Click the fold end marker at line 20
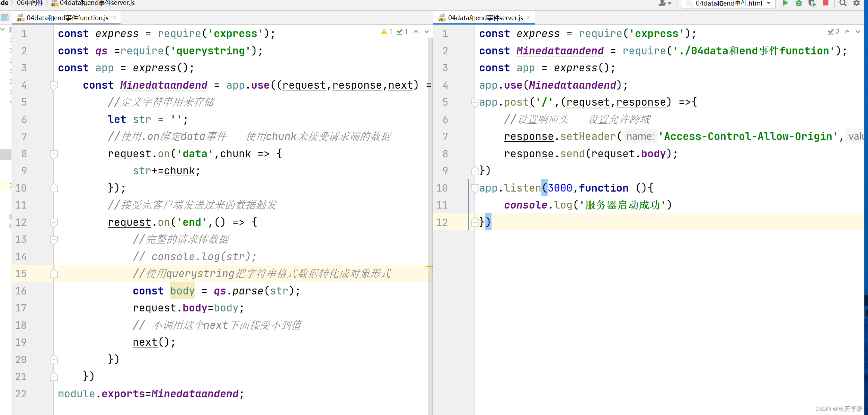This screenshot has width=868, height=415. [54, 359]
